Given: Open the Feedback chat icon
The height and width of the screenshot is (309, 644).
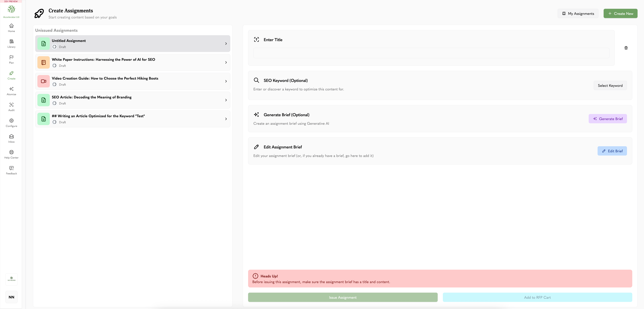Looking at the screenshot, I should point(11,168).
